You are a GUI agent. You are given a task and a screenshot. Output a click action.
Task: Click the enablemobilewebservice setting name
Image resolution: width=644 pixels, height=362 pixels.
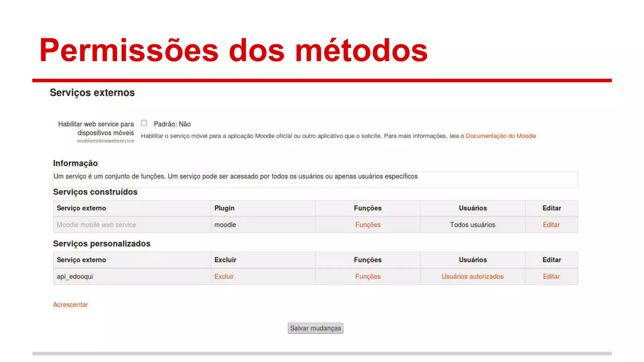(x=106, y=141)
